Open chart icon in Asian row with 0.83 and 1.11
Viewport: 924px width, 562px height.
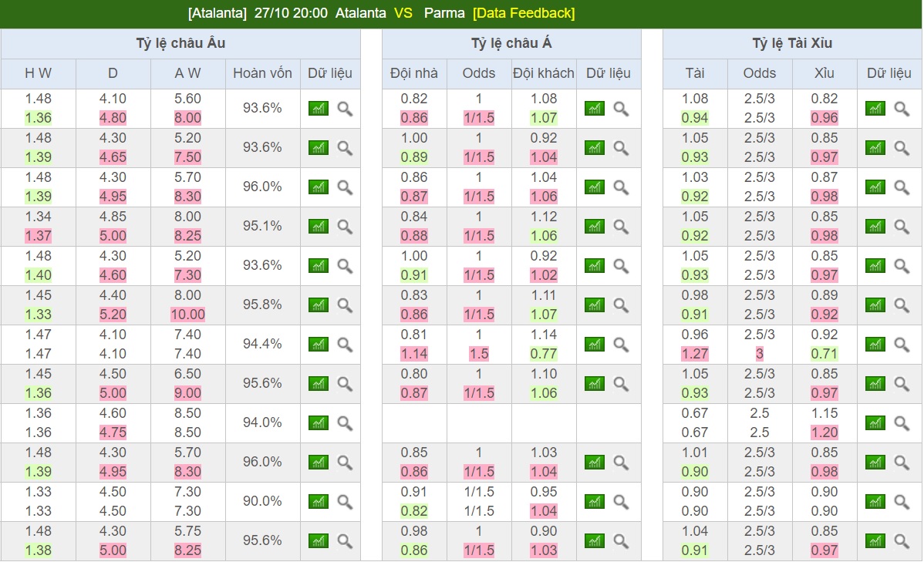click(595, 305)
